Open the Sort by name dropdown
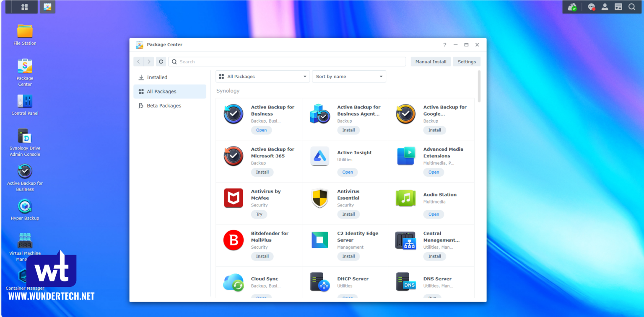 pos(349,76)
